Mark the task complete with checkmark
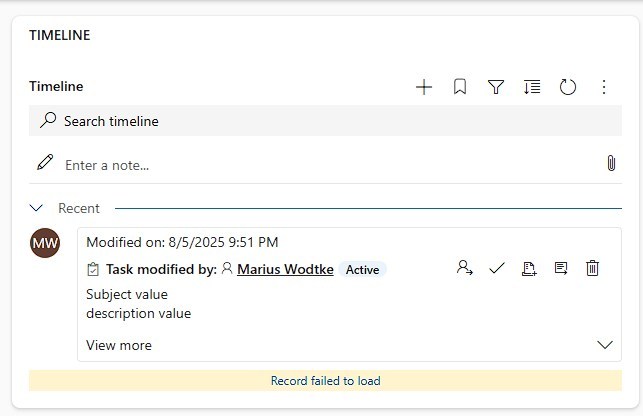Viewport: 643px width, 416px height. click(496, 268)
